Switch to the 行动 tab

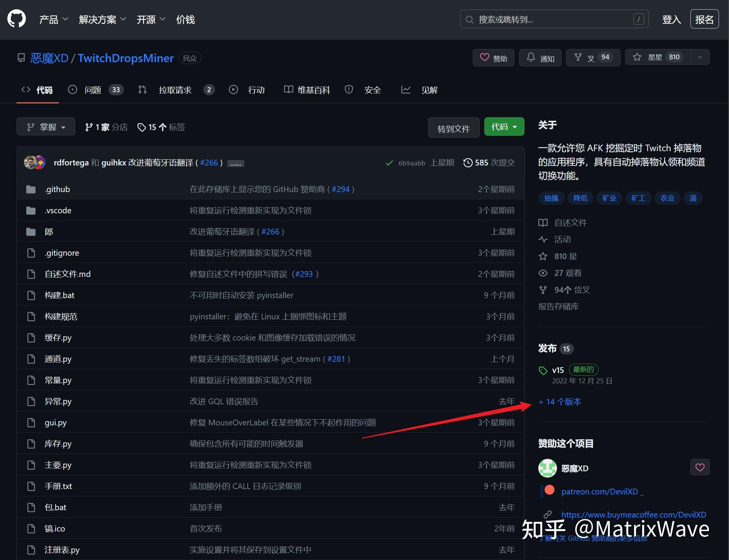click(x=247, y=90)
